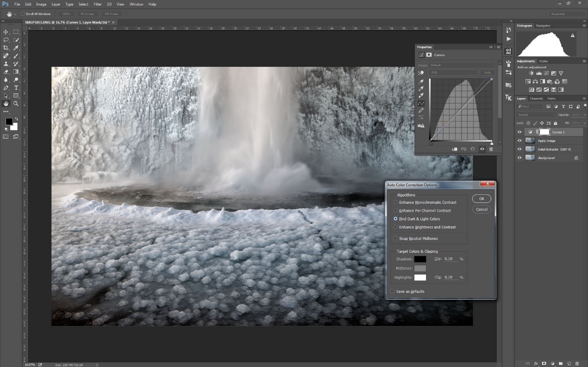588x367 pixels.
Task: Add a Levels adjustment
Action: (x=539, y=73)
